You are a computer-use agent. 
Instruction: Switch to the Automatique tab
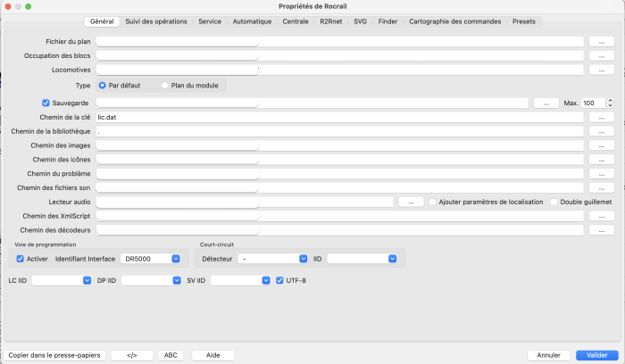(x=252, y=21)
